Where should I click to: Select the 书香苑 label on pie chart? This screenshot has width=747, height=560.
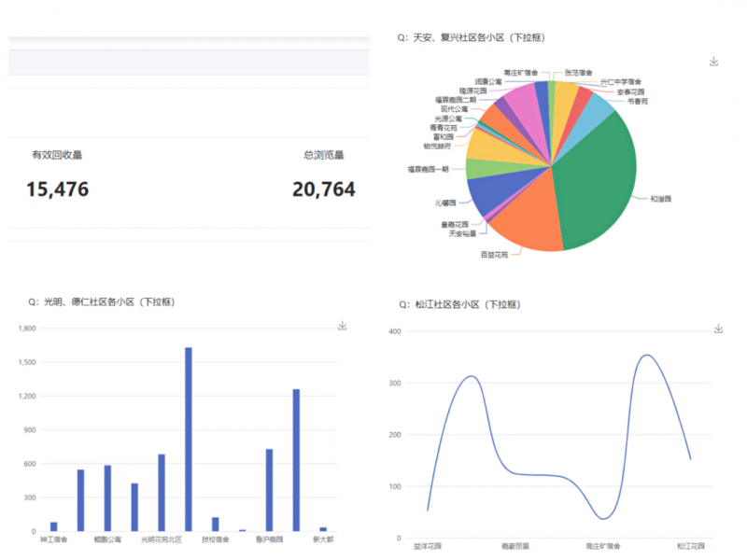(x=637, y=101)
